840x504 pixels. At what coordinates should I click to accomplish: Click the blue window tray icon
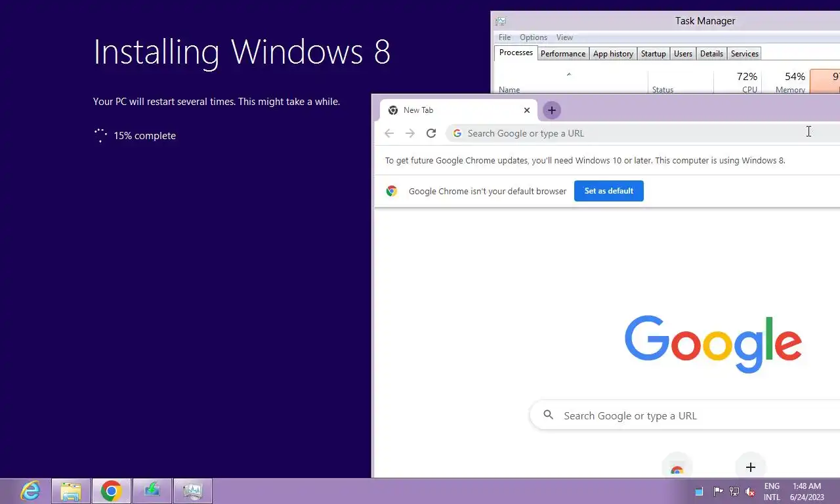pos(699,492)
